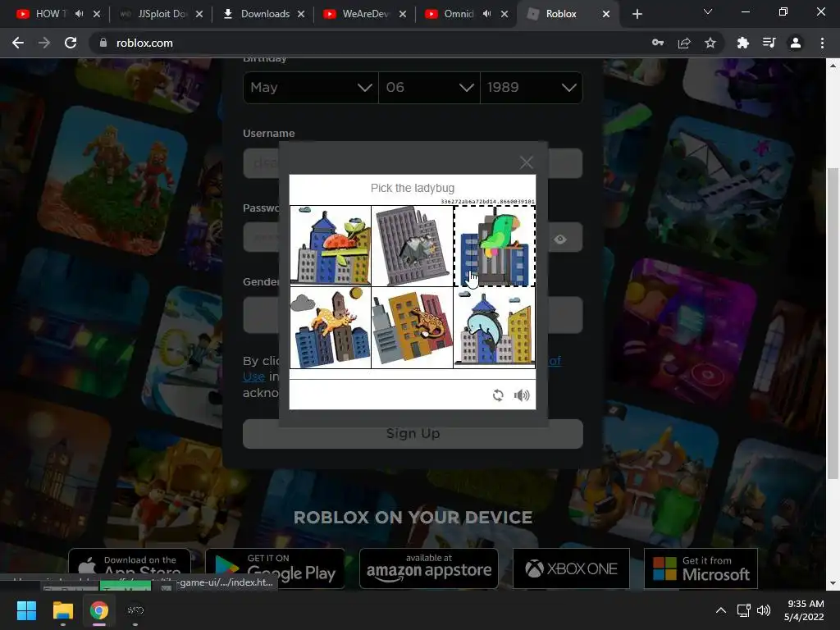This screenshot has height=630, width=840.
Task: Open Chrome media controls
Action: (769, 43)
